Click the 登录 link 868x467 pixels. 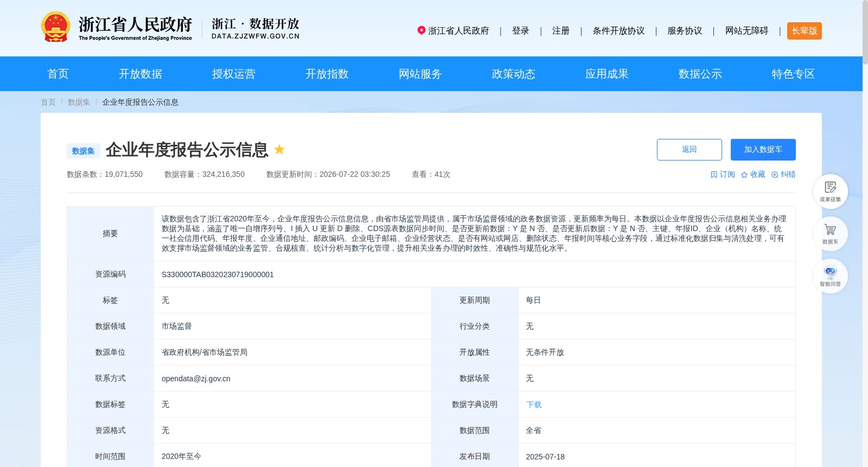[x=521, y=31]
